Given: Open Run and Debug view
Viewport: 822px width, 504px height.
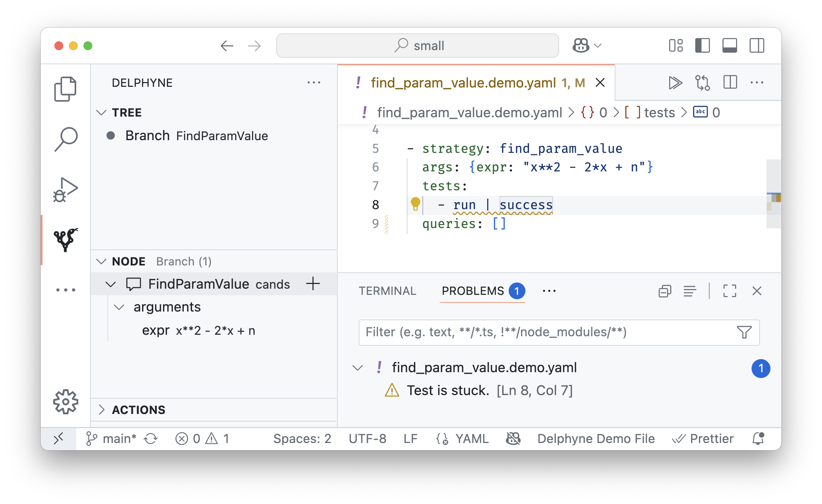Looking at the screenshot, I should tap(65, 190).
